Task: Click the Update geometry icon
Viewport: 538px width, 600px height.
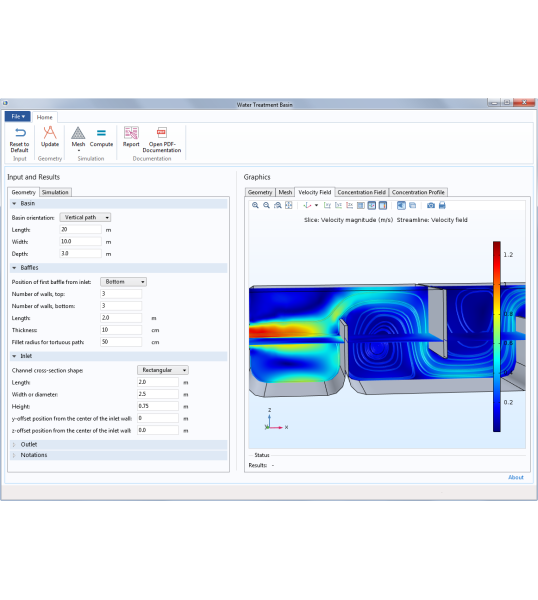Action: (50, 133)
